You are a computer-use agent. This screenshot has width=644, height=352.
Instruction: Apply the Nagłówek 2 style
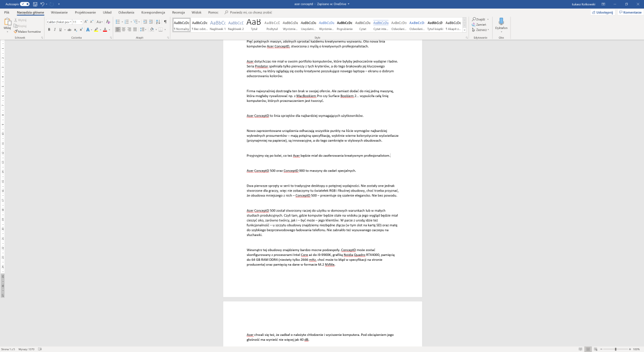pos(236,25)
